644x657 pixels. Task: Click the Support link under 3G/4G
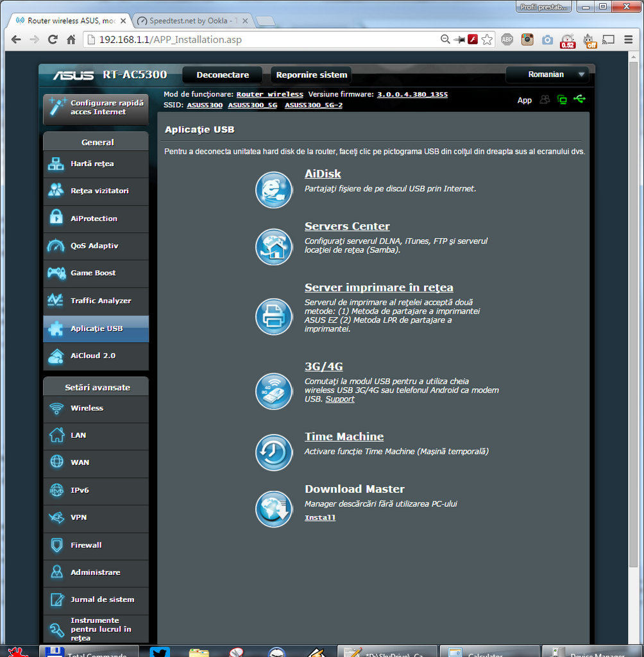(340, 399)
